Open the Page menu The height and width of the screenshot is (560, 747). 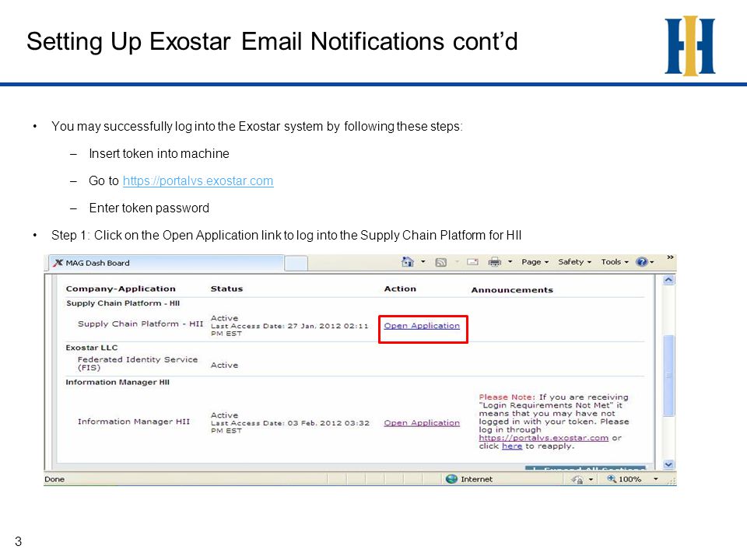coord(535,262)
